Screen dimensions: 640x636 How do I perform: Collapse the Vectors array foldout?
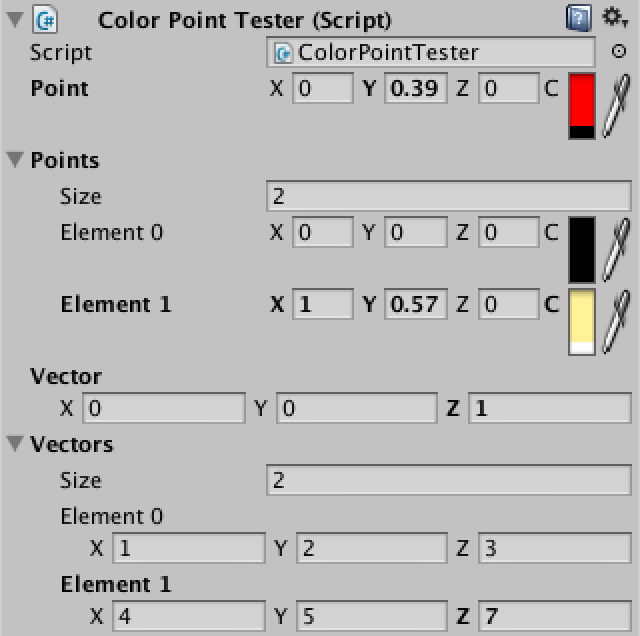tap(15, 444)
